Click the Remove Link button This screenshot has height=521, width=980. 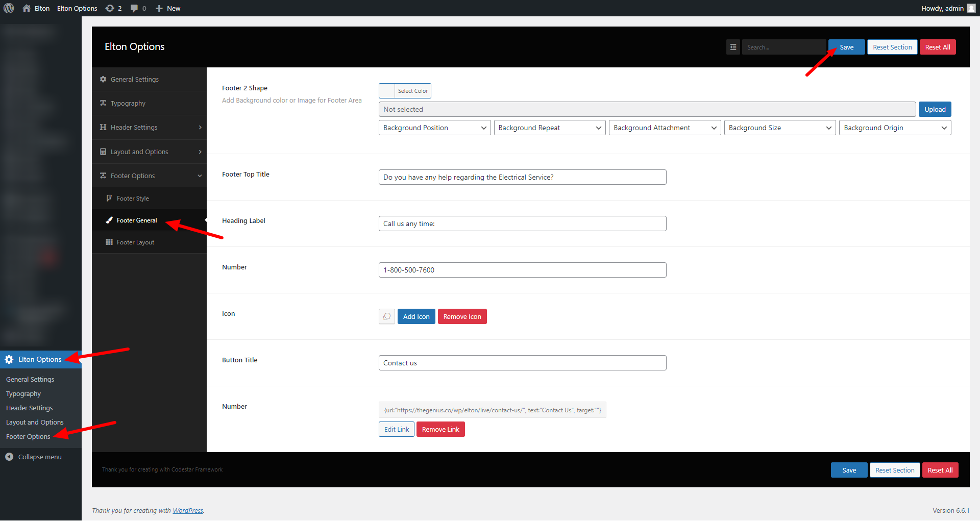440,429
